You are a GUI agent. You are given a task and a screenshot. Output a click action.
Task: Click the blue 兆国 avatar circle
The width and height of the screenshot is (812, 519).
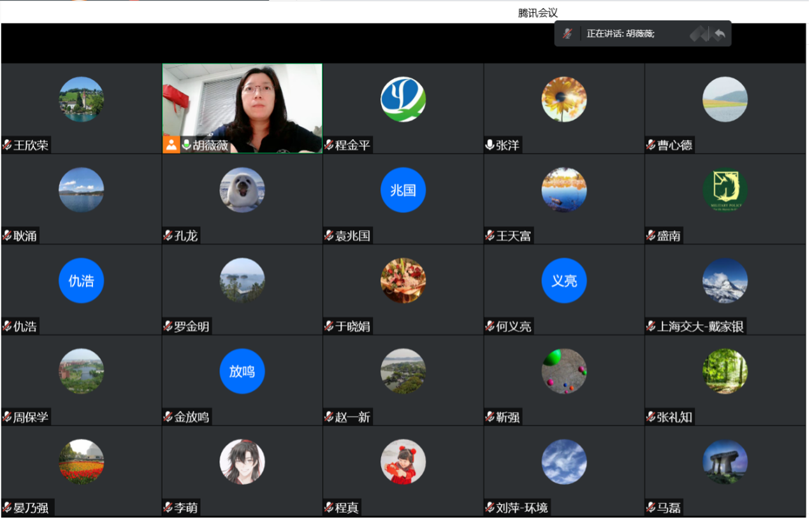click(x=403, y=190)
